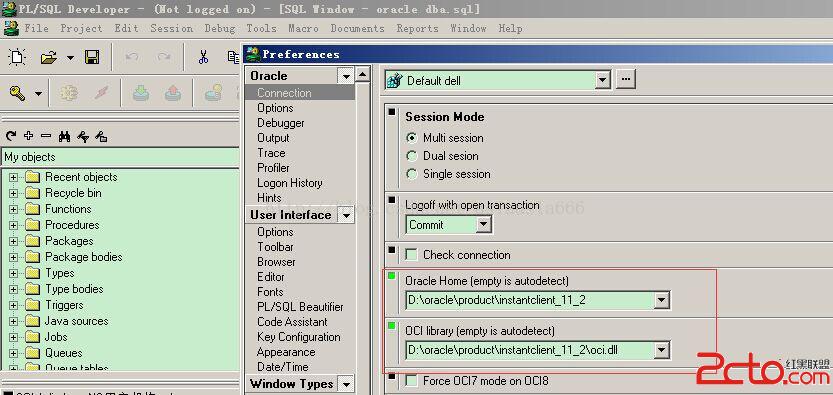
Task: Open the Tools menu
Action: pyautogui.click(x=261, y=28)
